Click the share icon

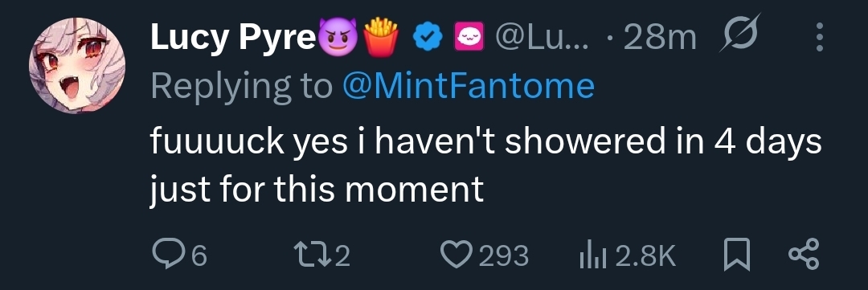804,255
